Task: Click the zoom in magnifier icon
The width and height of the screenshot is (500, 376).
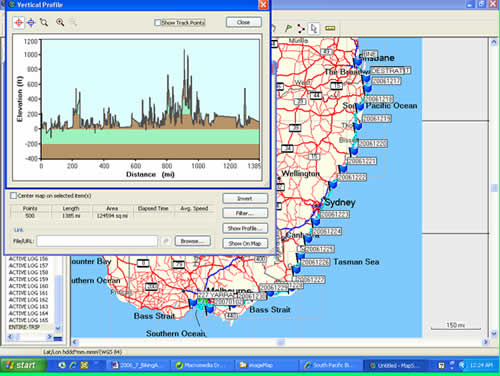Action: pos(60,23)
